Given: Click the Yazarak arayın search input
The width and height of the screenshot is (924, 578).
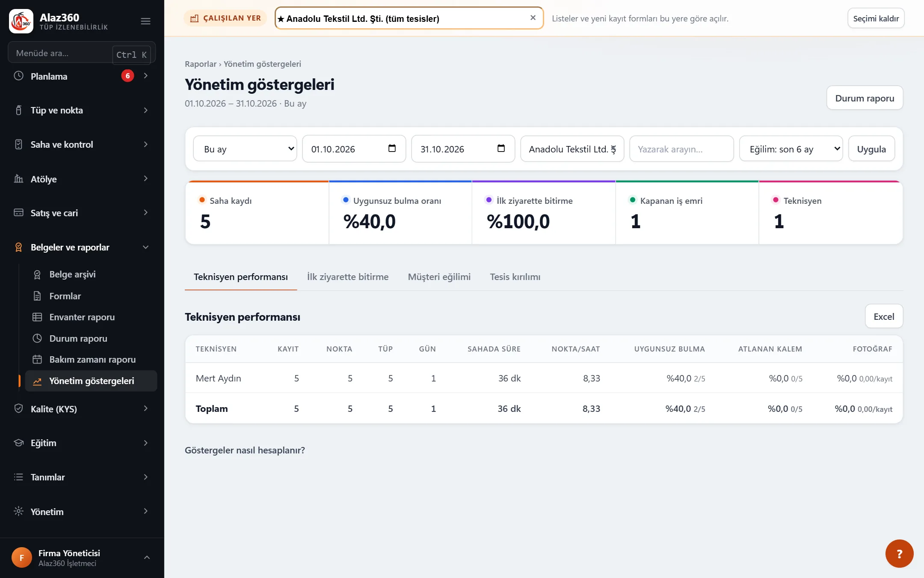Looking at the screenshot, I should click(681, 149).
